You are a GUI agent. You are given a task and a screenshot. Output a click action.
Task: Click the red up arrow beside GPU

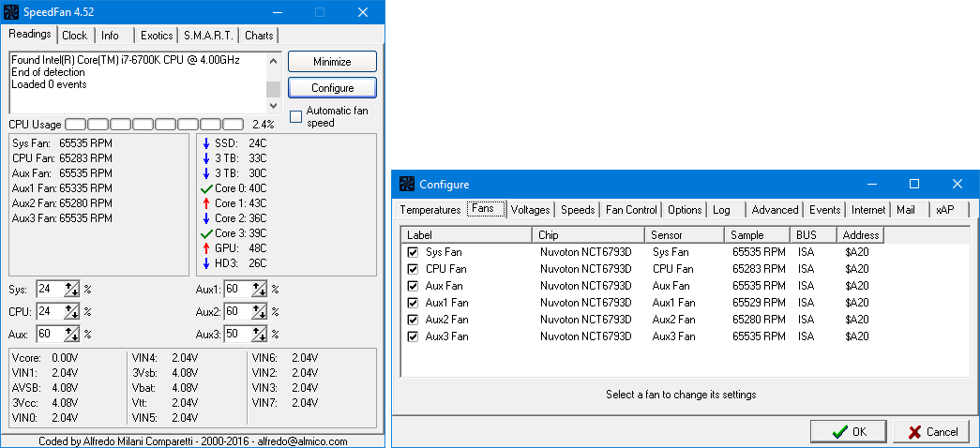[206, 248]
